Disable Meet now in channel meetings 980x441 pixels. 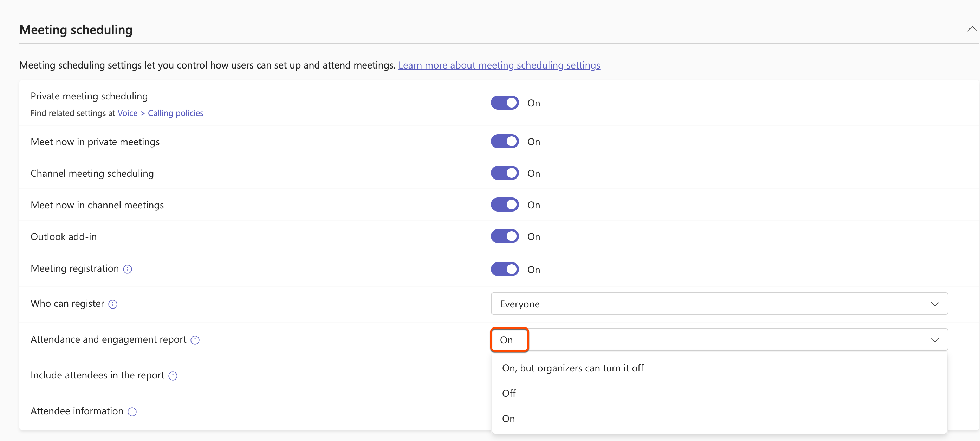[x=505, y=204]
